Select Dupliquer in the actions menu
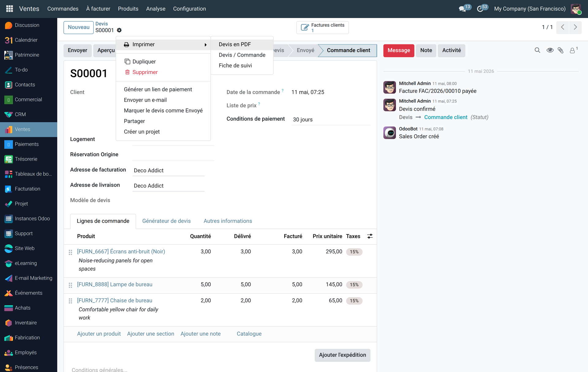Viewport: 588px width, 372px height. point(163,61)
